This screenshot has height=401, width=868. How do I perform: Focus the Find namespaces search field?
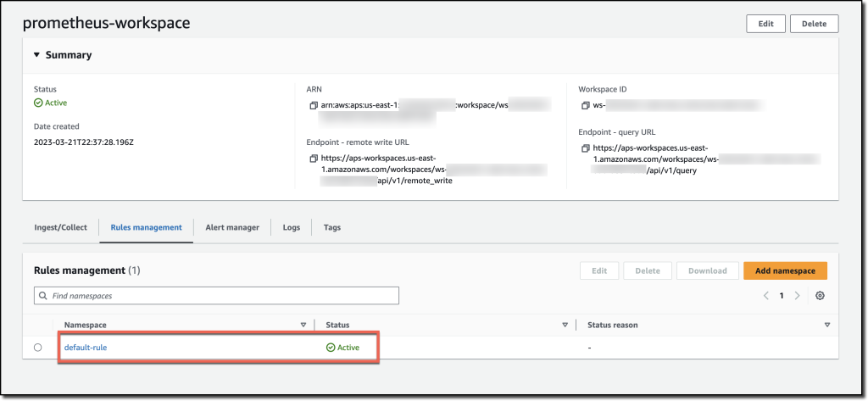tap(216, 296)
